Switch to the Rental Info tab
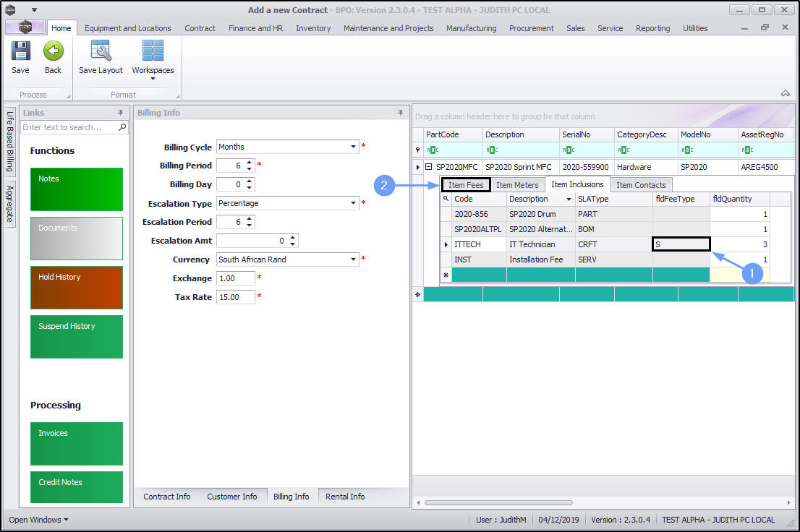The height and width of the screenshot is (532, 800). coord(345,497)
